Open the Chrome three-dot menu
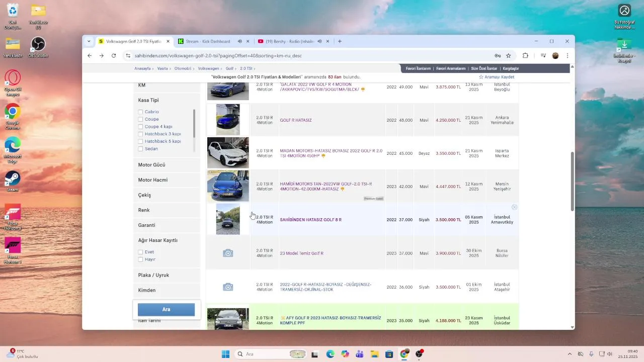Screen dimensions: 644x362 [x=568, y=56]
